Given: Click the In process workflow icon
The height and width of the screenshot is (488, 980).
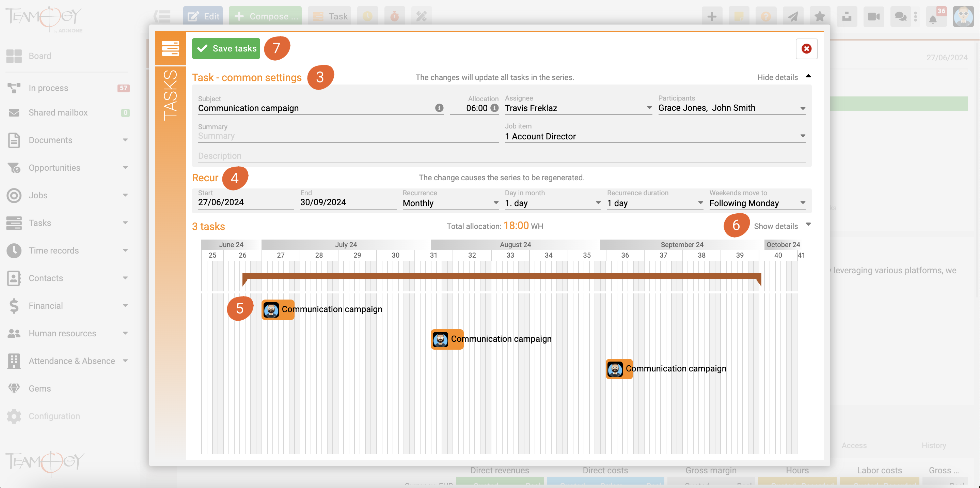Looking at the screenshot, I should [x=14, y=88].
